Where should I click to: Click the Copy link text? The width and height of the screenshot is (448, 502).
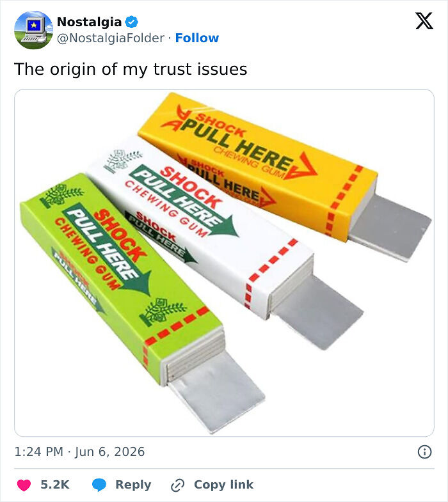(223, 485)
